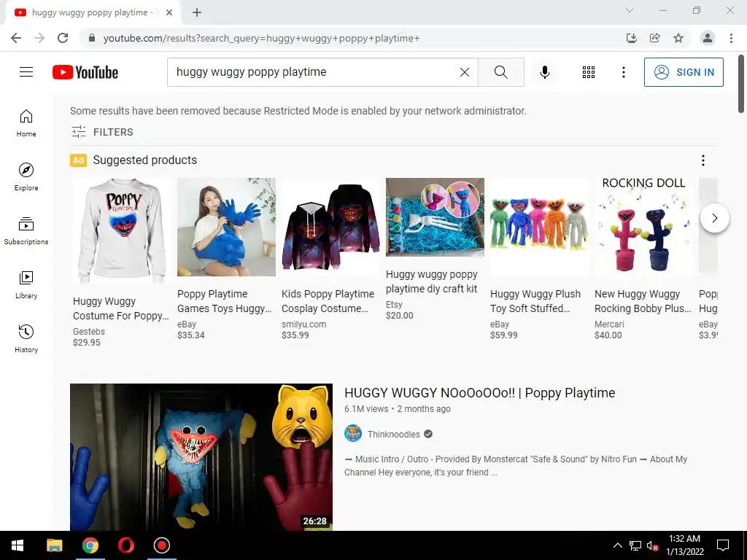Click the Huggy Wuggy plush toys image
747x560 pixels.
pos(539,227)
